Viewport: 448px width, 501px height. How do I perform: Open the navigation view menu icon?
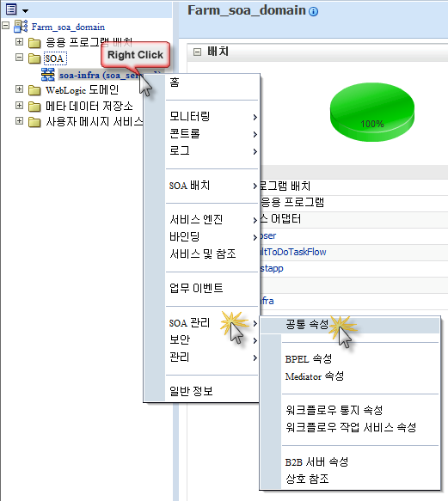(x=11, y=9)
